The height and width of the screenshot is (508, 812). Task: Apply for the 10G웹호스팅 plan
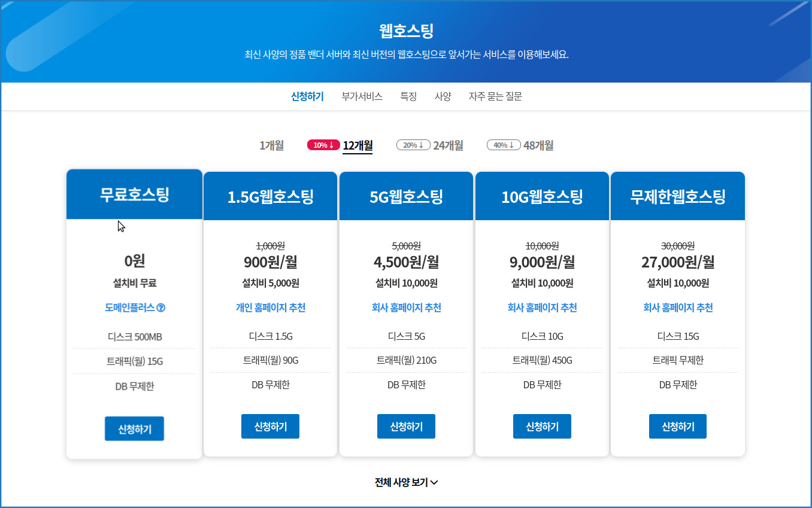click(542, 427)
